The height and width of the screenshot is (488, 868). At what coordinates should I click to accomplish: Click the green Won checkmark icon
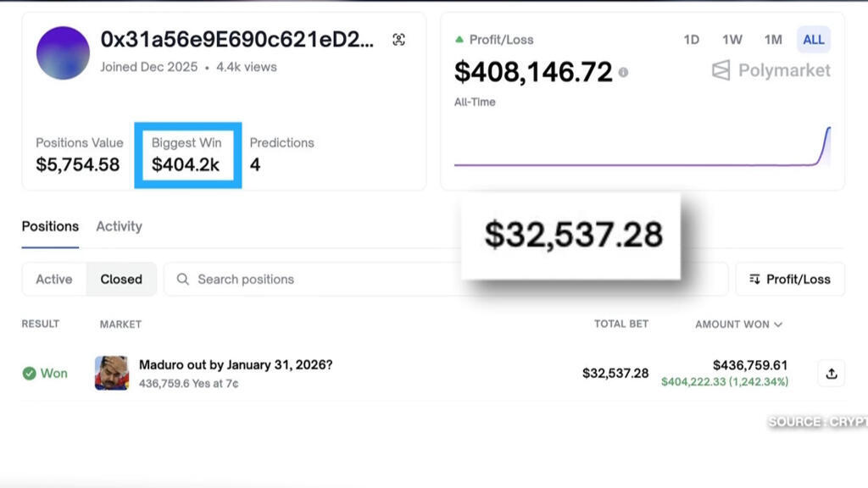29,374
